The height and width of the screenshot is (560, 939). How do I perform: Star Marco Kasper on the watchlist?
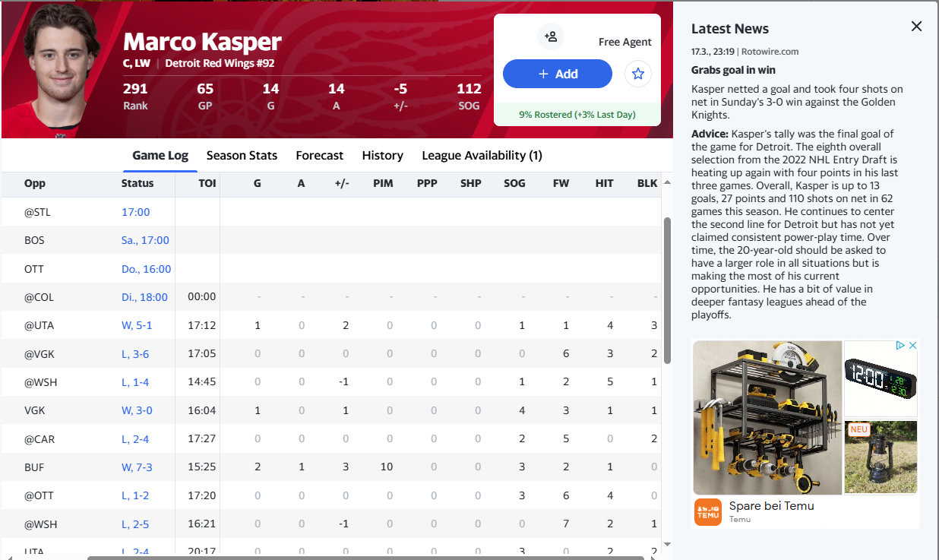[x=638, y=74]
